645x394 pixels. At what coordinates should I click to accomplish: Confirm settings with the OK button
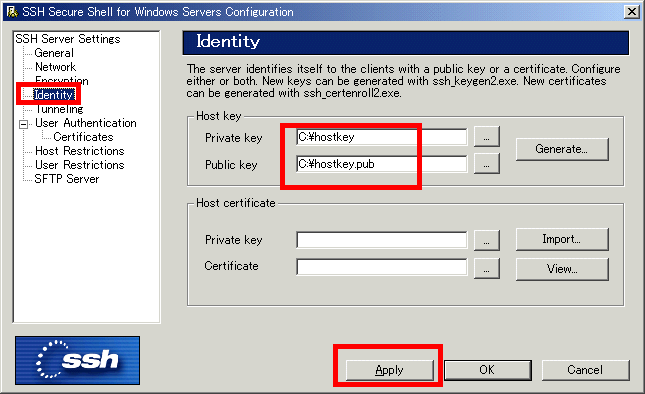click(x=487, y=370)
